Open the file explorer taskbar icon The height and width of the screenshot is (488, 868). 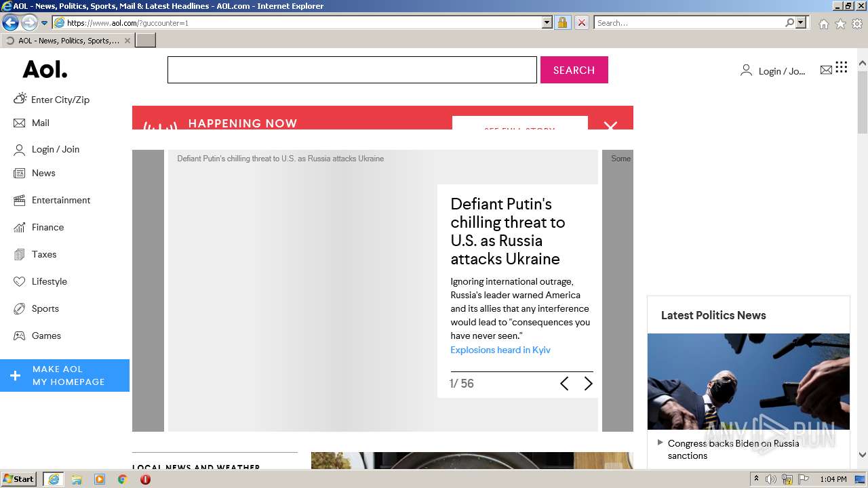pyautogui.click(x=77, y=479)
